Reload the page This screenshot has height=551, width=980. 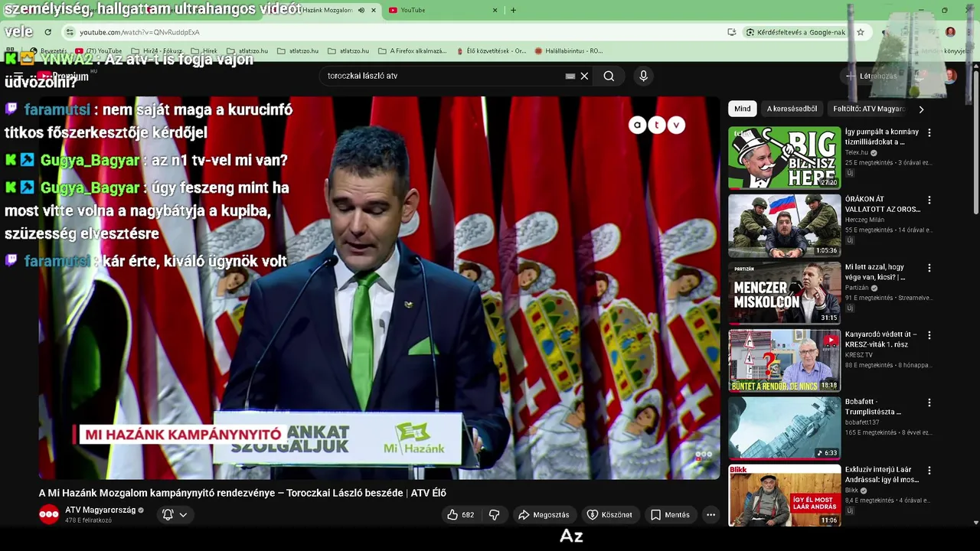[x=47, y=32]
